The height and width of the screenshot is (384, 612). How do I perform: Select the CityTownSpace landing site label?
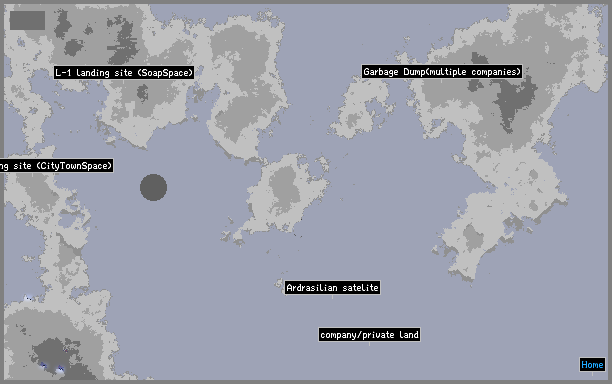(x=57, y=165)
